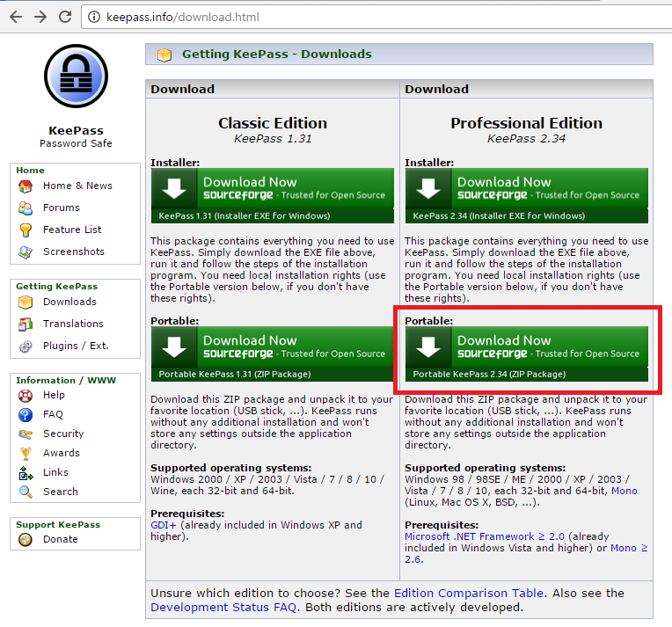Click the KeePass Password Safe title text
This screenshot has height=627, width=672.
pyautogui.click(x=76, y=136)
